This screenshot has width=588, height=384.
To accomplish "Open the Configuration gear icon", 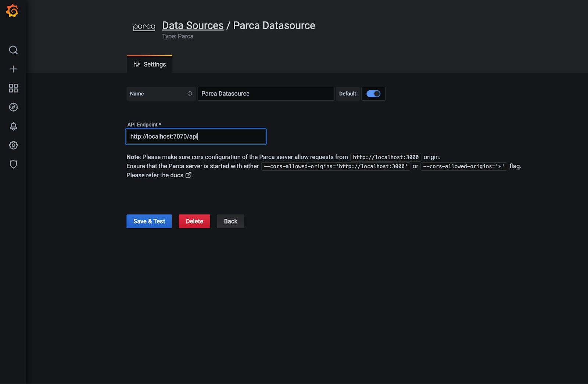I will click(x=13, y=145).
